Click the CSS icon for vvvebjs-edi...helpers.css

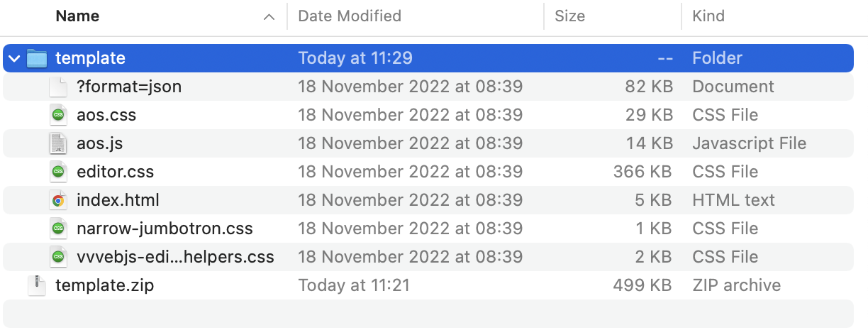[x=58, y=257]
